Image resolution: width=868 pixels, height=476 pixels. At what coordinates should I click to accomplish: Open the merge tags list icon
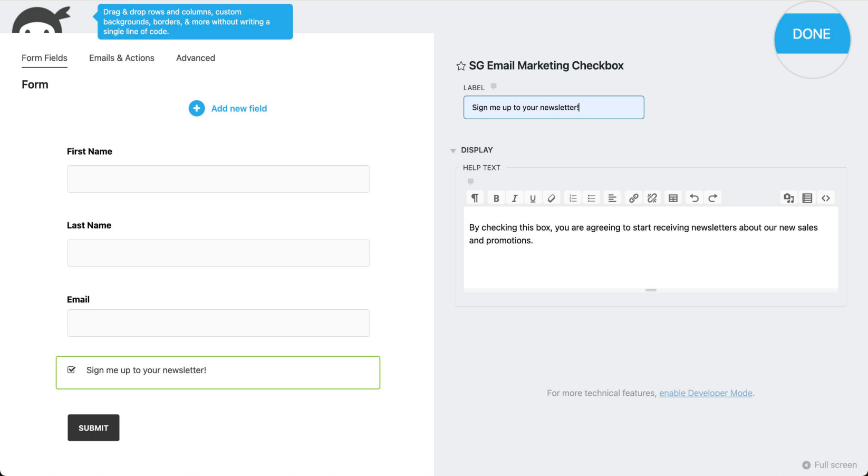pyautogui.click(x=807, y=198)
